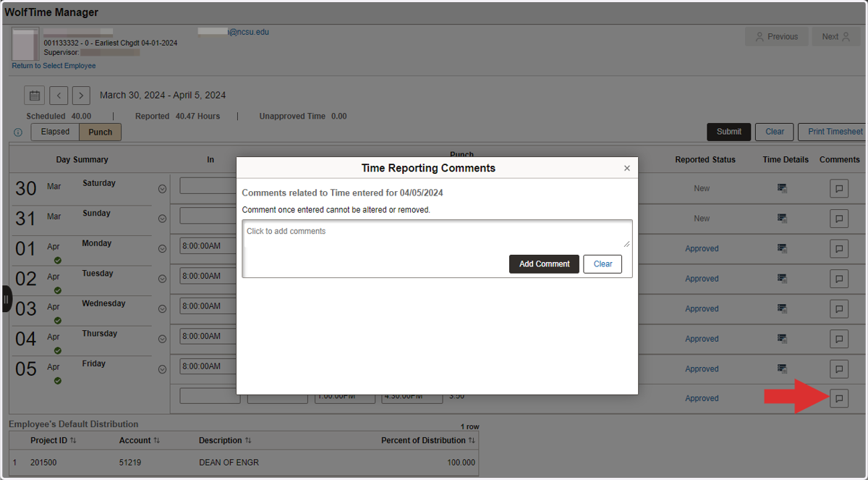
Task: Expand Sunday row chevron
Action: [x=162, y=218]
